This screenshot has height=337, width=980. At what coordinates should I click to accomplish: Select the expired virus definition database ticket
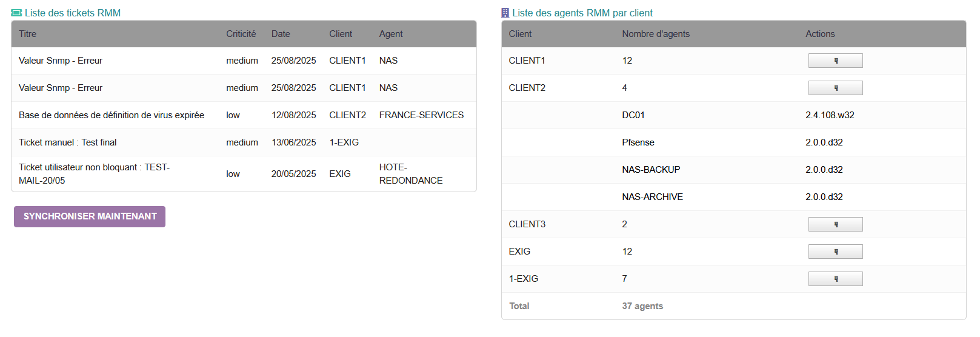click(x=112, y=115)
